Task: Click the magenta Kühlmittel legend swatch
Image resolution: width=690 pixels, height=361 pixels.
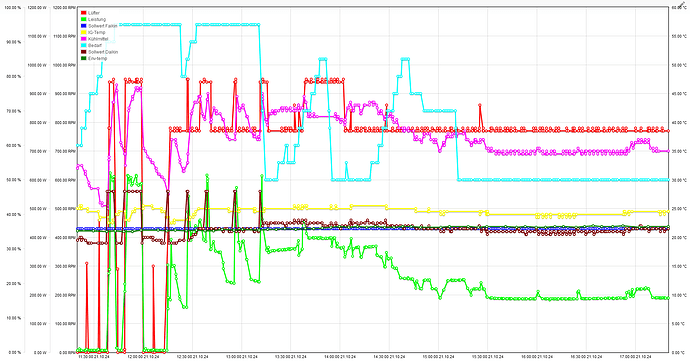Action: (x=84, y=39)
